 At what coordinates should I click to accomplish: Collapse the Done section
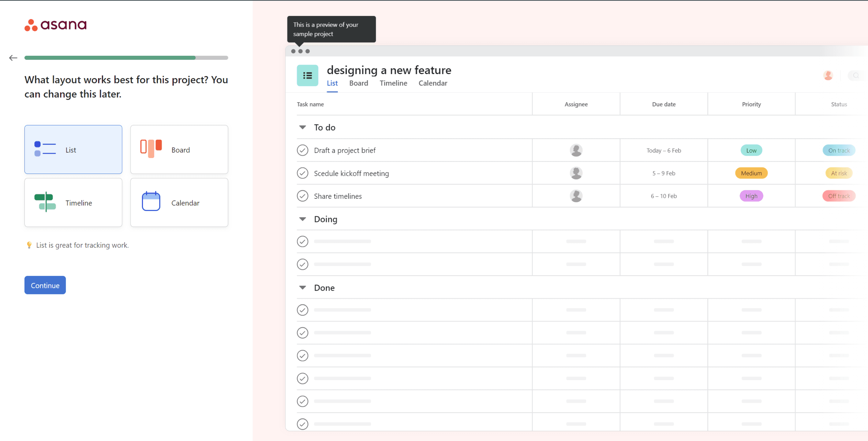click(302, 288)
